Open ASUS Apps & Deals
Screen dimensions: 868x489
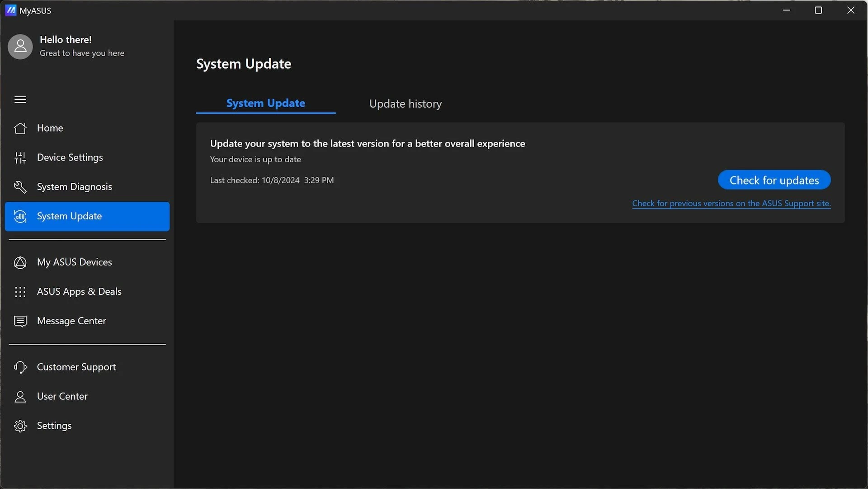click(x=87, y=292)
